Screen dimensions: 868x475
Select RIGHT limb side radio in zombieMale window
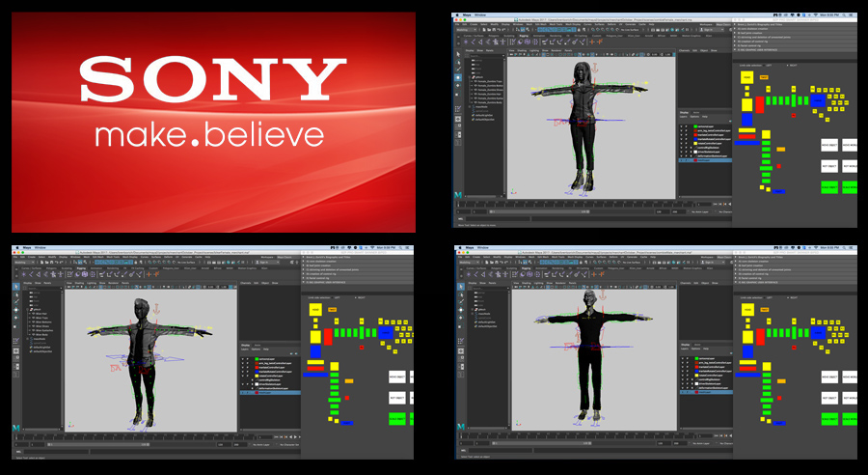tap(788, 297)
